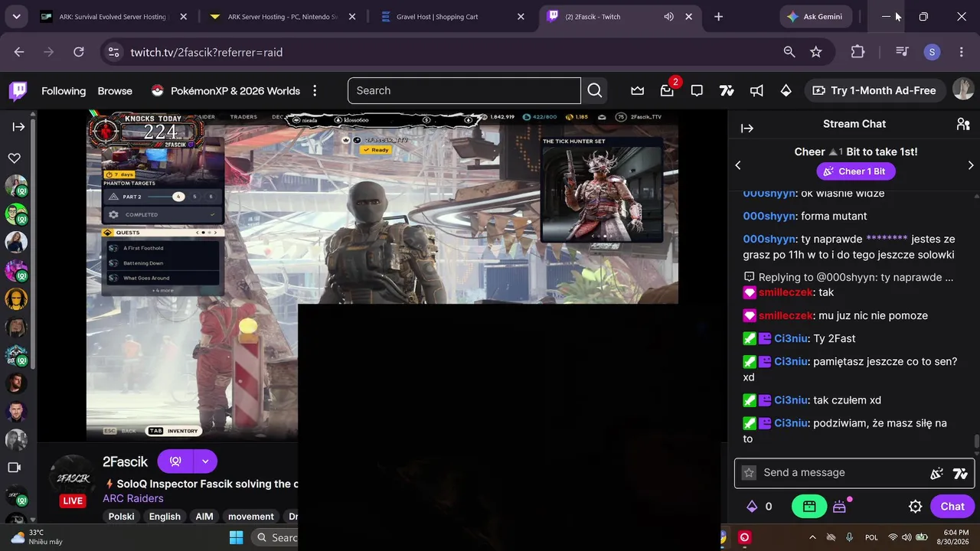
Task: Open Twitch notifications inbox with badge
Action: pos(667,90)
